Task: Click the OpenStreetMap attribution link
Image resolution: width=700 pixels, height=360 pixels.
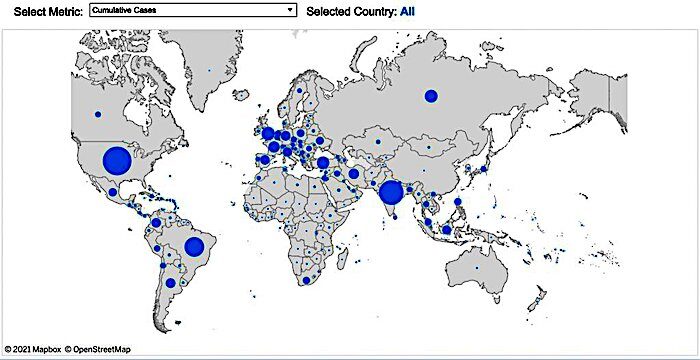Action: (x=98, y=349)
